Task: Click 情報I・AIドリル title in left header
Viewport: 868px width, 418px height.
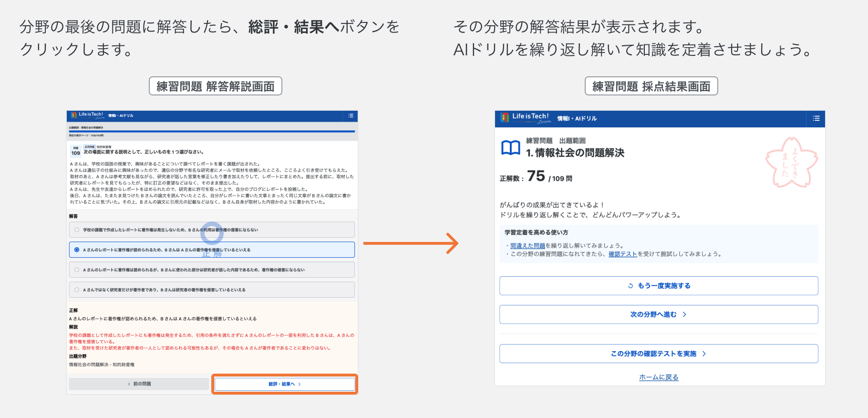Action: 121,115
